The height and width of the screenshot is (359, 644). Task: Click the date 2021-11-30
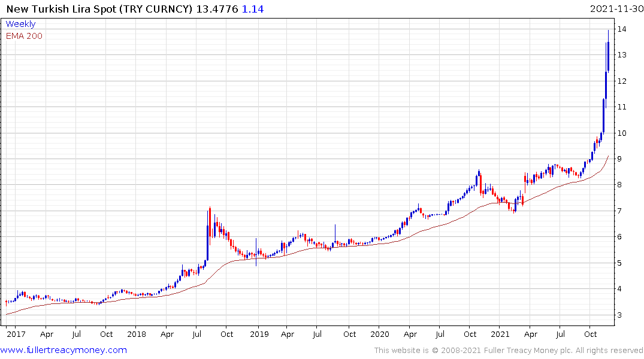click(616, 9)
